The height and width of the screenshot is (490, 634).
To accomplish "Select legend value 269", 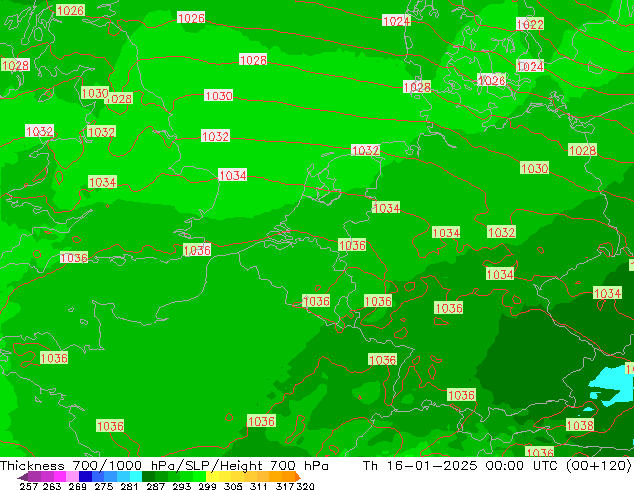I will (77, 486).
